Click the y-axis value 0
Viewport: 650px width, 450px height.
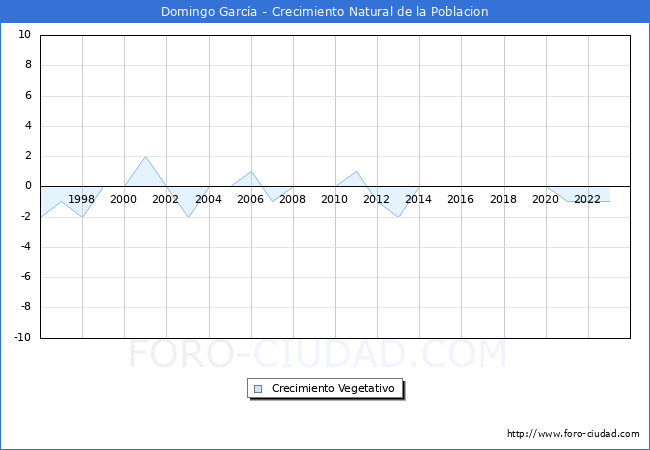(x=28, y=186)
